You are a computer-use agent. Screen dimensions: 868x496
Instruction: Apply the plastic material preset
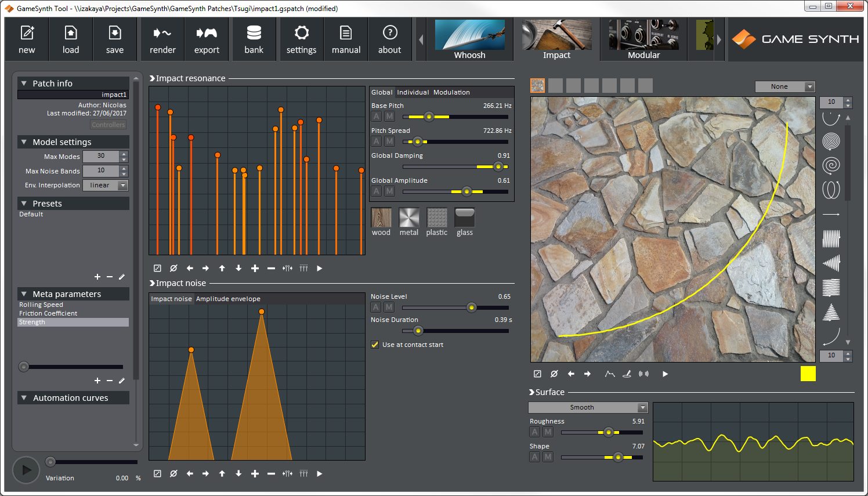coord(437,218)
